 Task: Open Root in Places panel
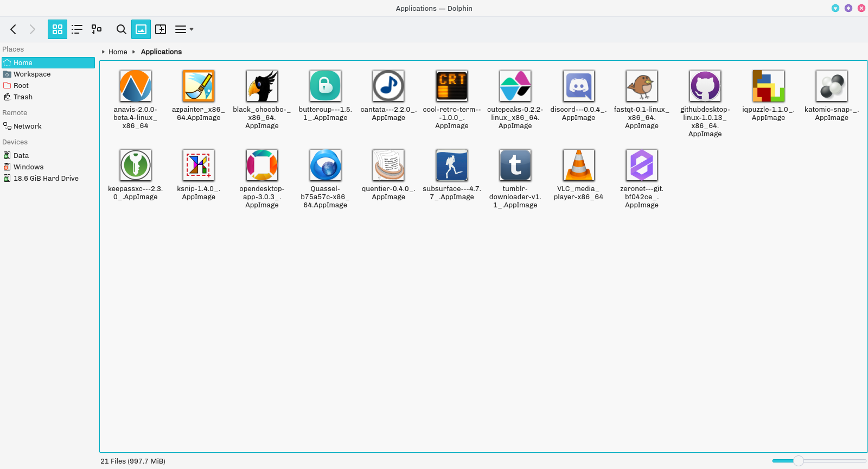pyautogui.click(x=48, y=86)
